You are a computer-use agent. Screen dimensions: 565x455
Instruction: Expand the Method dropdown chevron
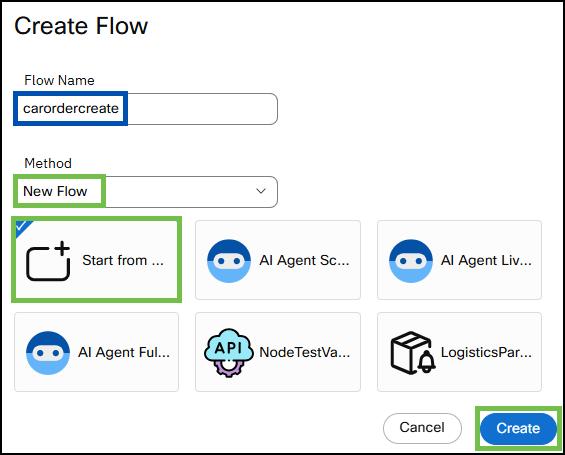click(261, 191)
